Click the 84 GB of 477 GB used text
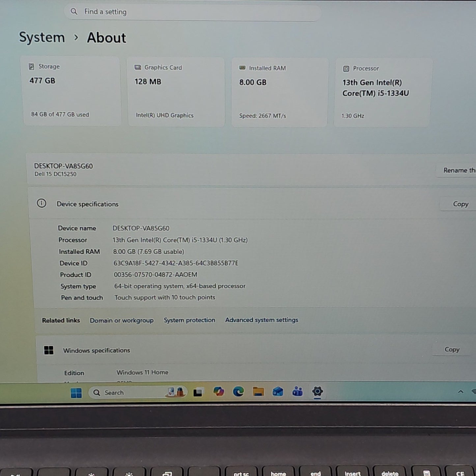476x476 pixels. [60, 114]
